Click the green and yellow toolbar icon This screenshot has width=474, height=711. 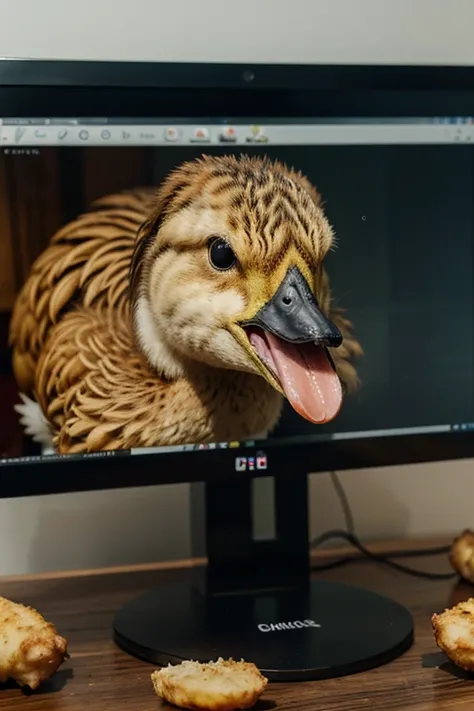[x=257, y=134]
